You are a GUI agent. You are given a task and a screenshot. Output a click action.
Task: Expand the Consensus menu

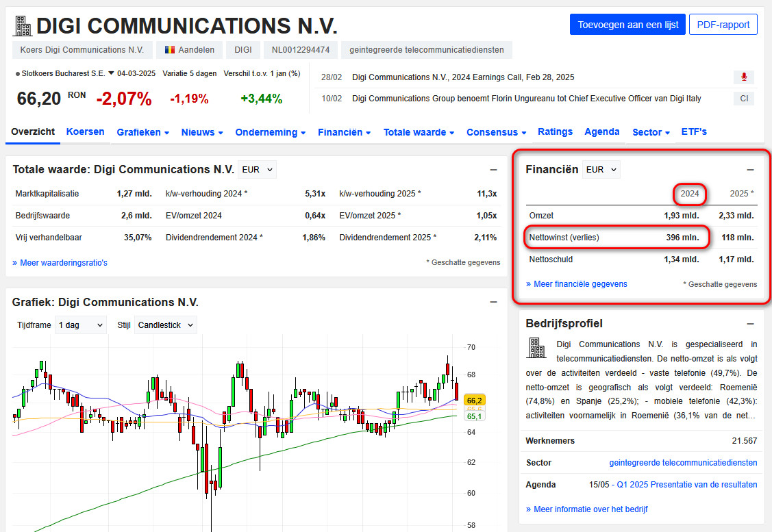(x=496, y=132)
